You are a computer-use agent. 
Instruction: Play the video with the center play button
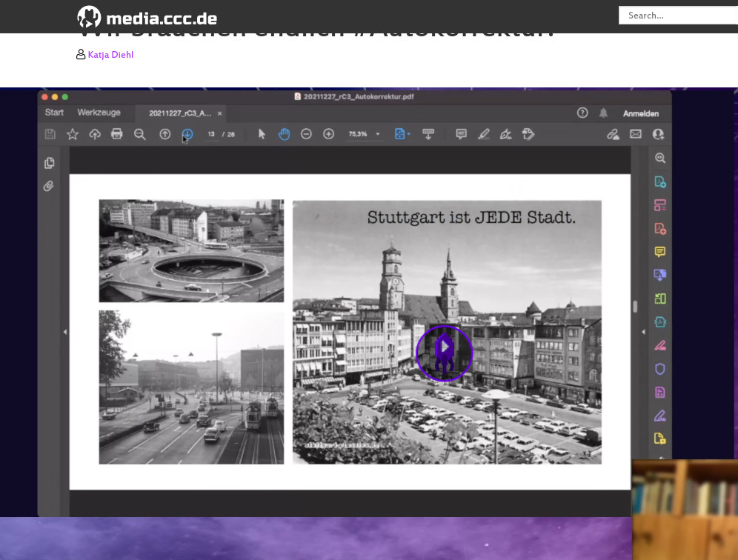(x=444, y=353)
